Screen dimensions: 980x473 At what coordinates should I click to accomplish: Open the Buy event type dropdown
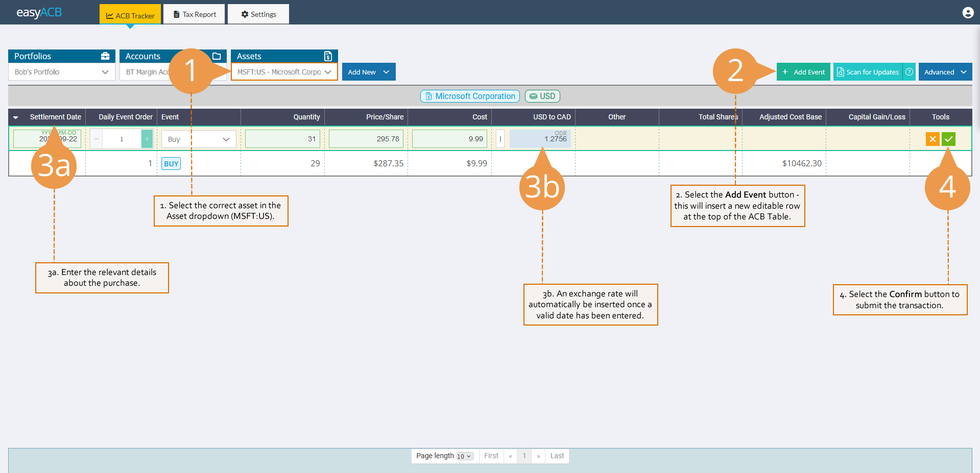point(198,138)
